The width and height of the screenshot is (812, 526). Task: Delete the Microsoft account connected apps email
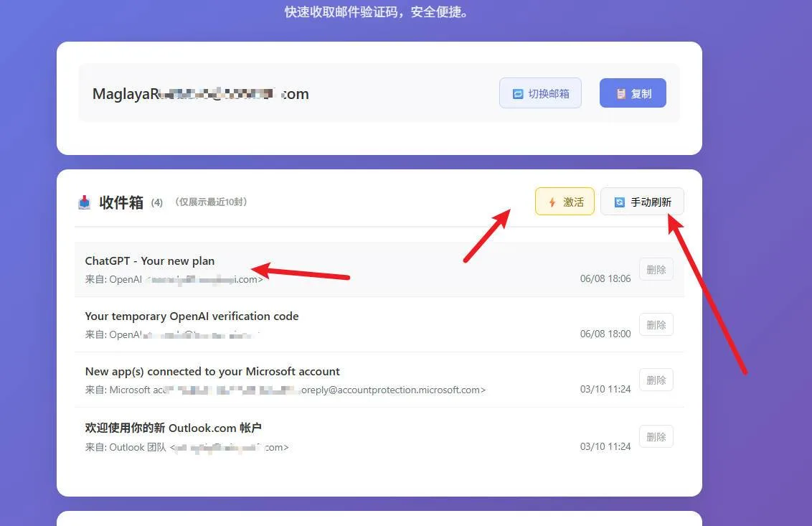(656, 380)
